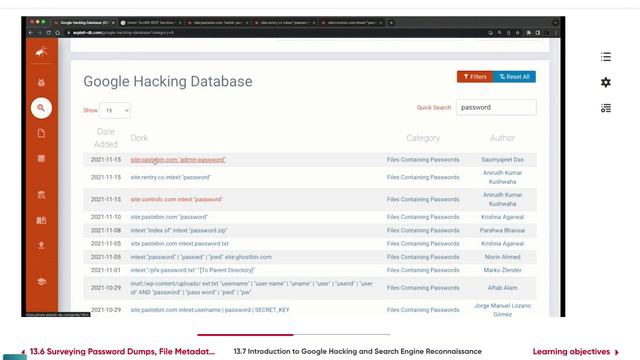
Task: Go to next section Learning objectives
Action: 576,351
